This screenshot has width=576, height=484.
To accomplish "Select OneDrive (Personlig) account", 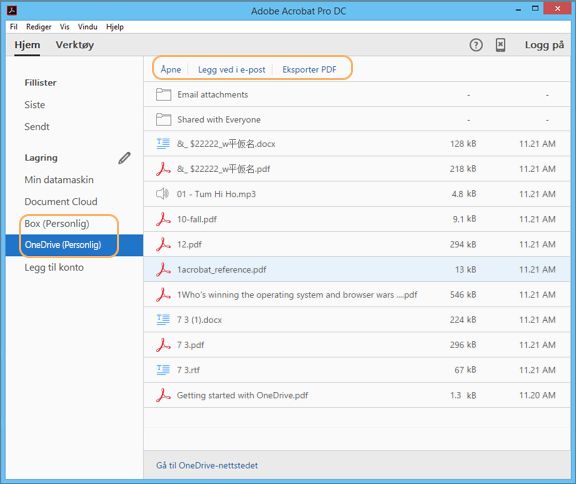I will click(x=63, y=245).
